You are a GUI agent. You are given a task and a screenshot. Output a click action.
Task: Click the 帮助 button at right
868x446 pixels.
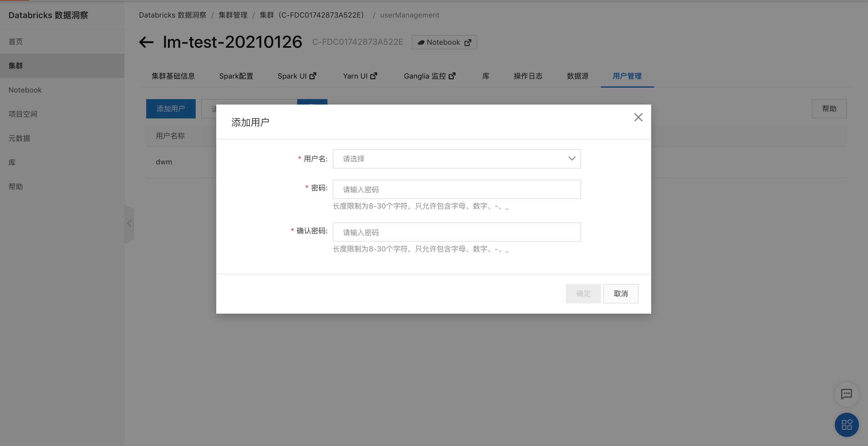tap(829, 109)
